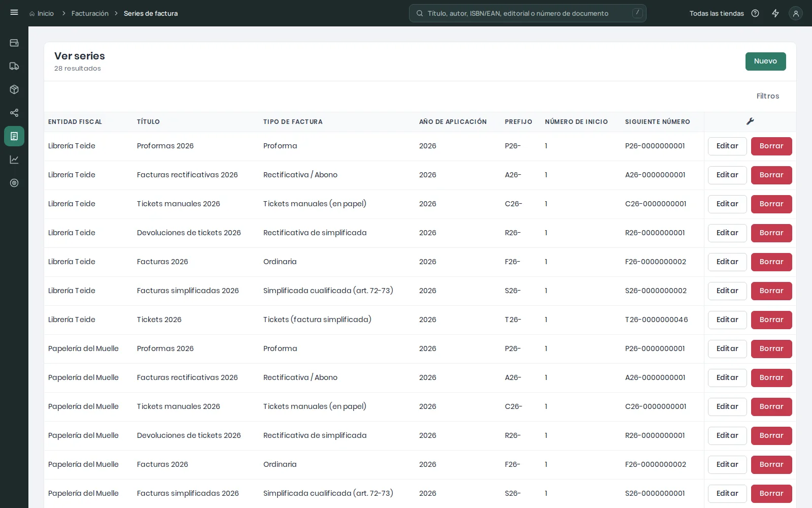
Task: Go to Inicio breadcrumb
Action: [x=42, y=13]
